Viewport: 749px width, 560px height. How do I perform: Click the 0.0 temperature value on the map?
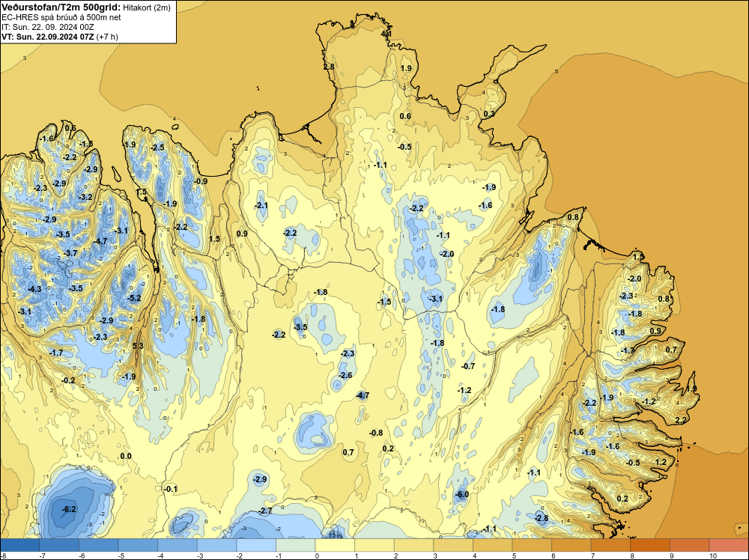coord(126,457)
